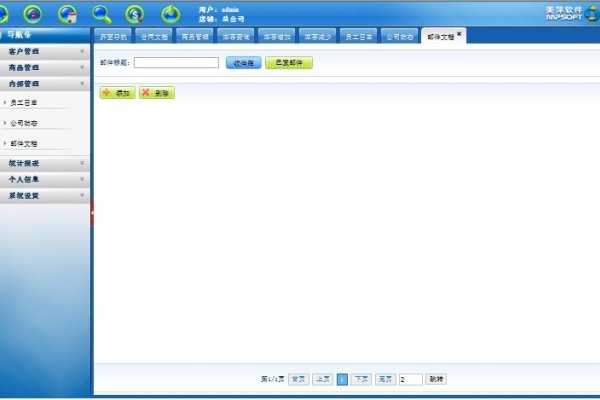Click the 邮件标题 text input field
The width and height of the screenshot is (600, 400).
coord(176,62)
